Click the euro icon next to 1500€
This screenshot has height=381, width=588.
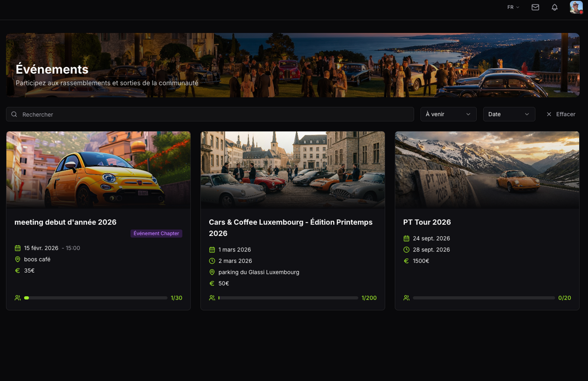click(x=406, y=261)
